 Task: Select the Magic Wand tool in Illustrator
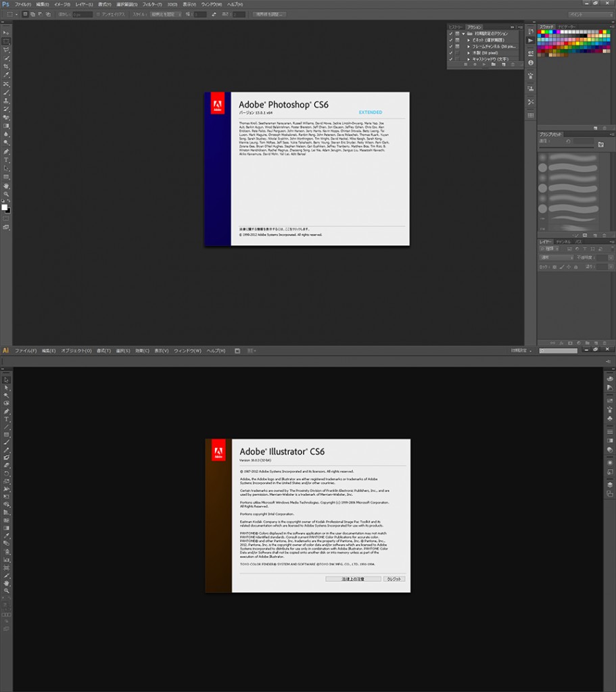coord(6,395)
